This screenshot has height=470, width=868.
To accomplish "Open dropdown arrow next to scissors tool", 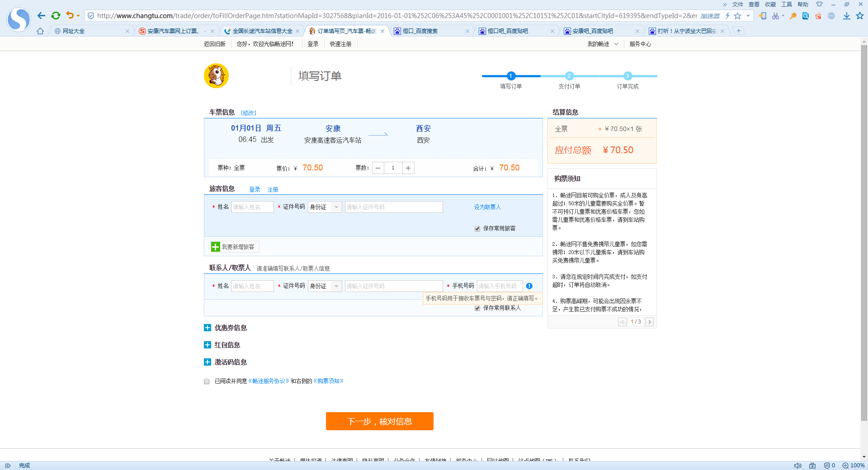I will pos(783,16).
